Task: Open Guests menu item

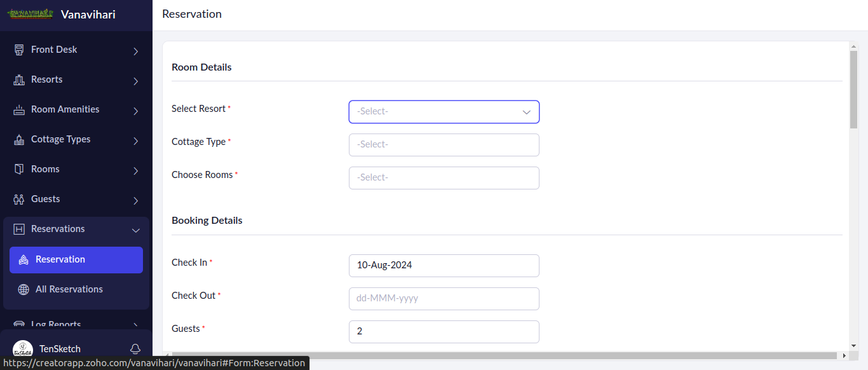Action: [x=76, y=199]
